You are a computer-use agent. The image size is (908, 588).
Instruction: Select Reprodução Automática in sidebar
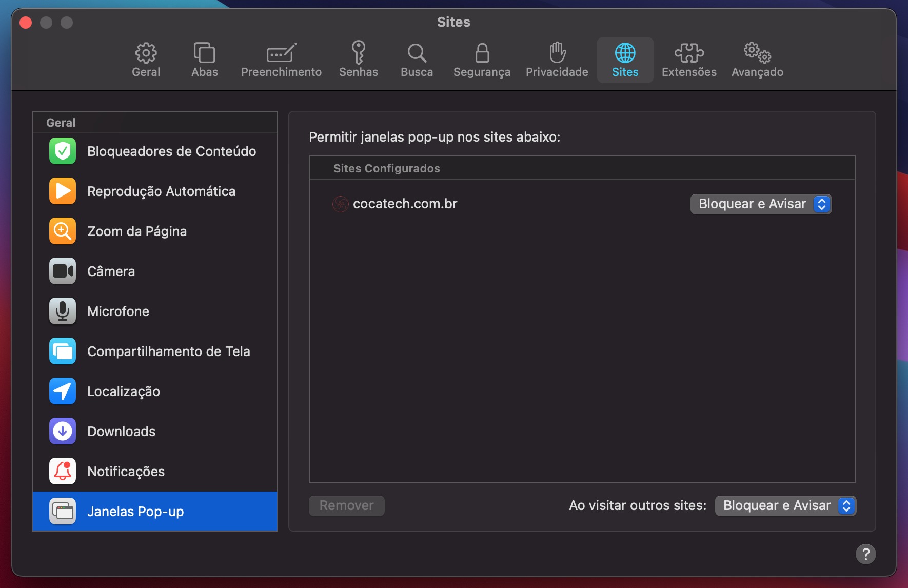[x=161, y=191]
